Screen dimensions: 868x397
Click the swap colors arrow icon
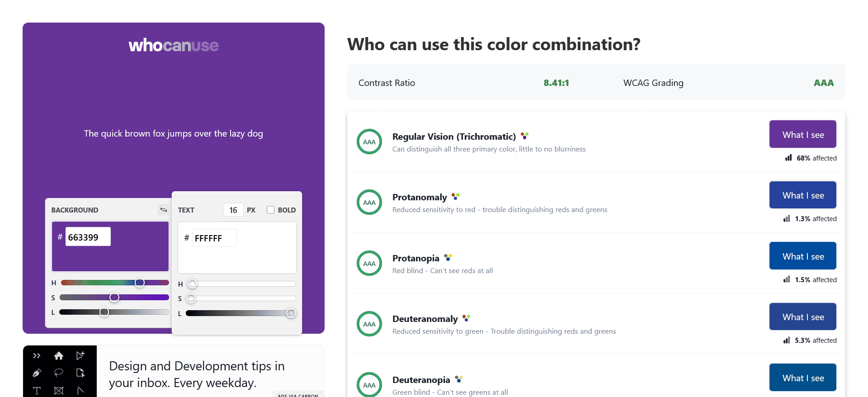[x=163, y=210]
